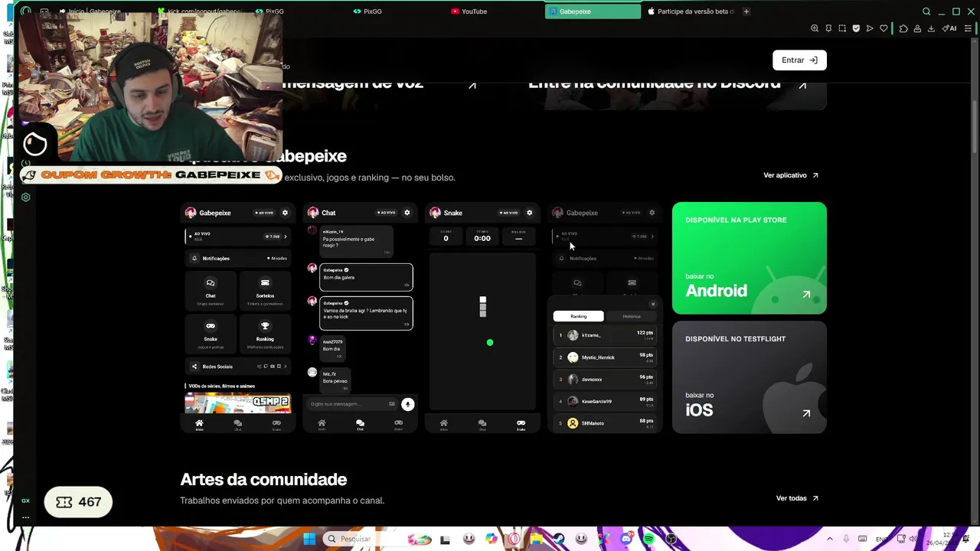The width and height of the screenshot is (980, 551).
Task: Open the AI assistant toolbar button
Action: [949, 28]
